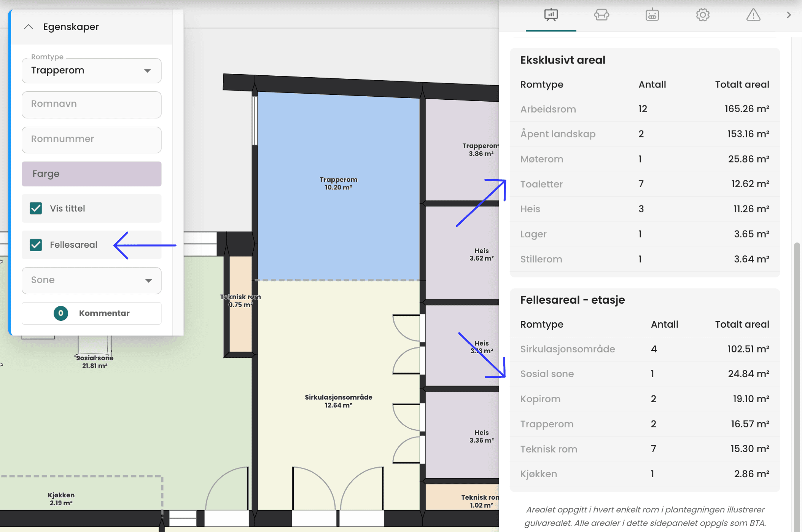Click the right chevron for more tabs
Screen dimensions: 802x532
click(x=789, y=15)
